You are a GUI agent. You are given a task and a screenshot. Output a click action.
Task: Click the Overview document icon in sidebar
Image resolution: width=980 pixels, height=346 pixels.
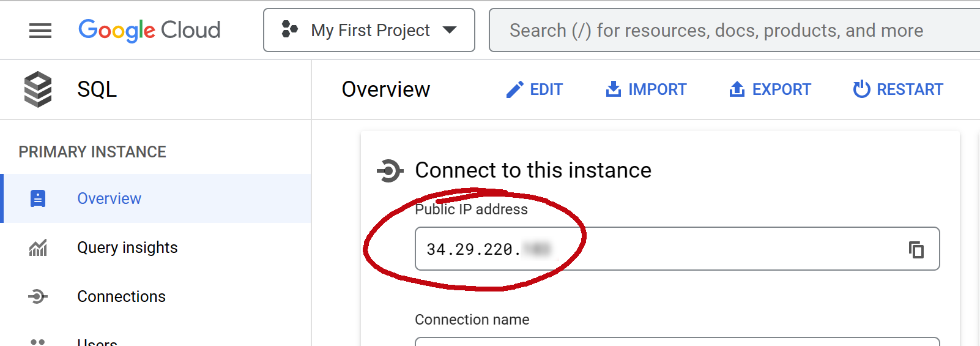38,198
